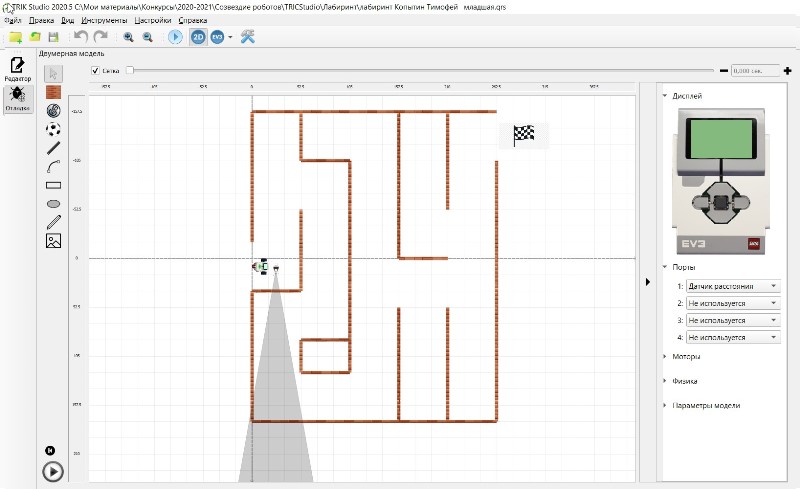
Task: Click the zoom in magnifier icon
Action: pyautogui.click(x=129, y=37)
